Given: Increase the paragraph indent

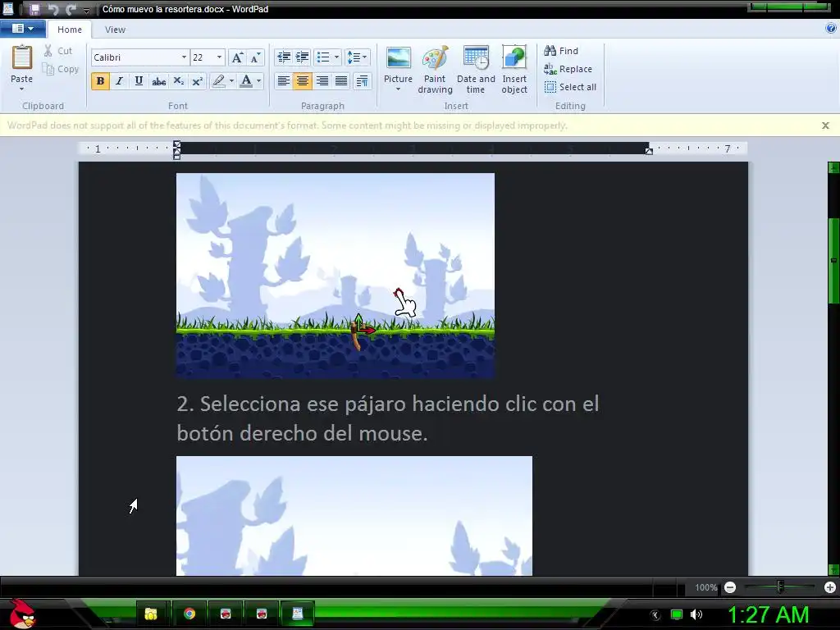Looking at the screenshot, I should coord(303,57).
